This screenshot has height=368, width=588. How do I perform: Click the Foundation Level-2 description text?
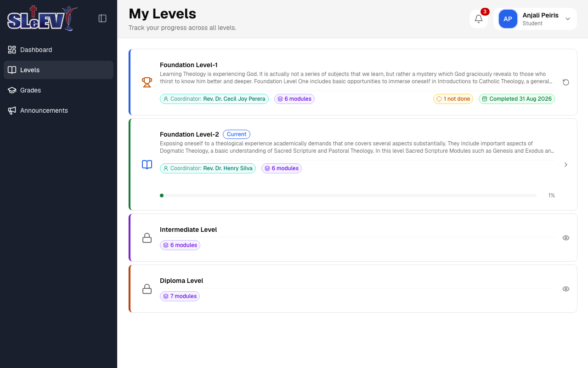[357, 147]
